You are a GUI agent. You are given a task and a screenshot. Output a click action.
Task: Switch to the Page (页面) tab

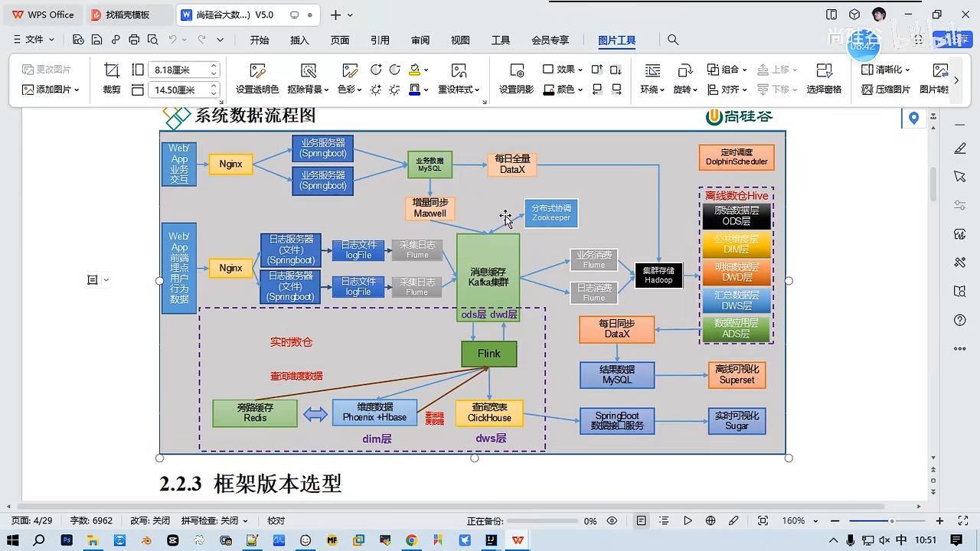(x=340, y=41)
